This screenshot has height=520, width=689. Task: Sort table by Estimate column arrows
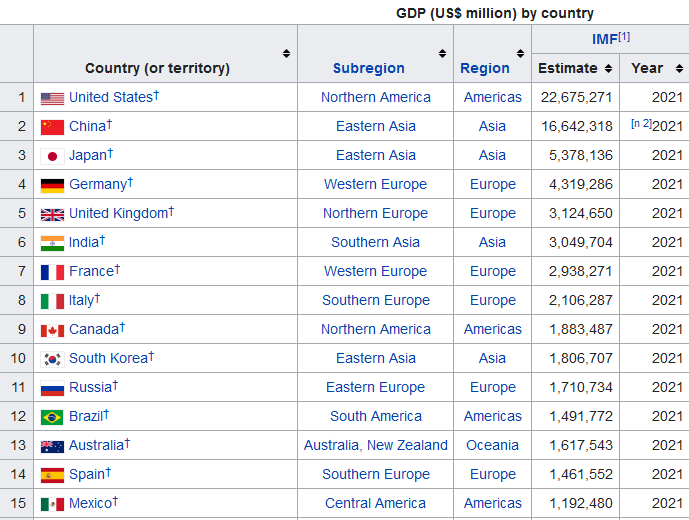tap(607, 68)
